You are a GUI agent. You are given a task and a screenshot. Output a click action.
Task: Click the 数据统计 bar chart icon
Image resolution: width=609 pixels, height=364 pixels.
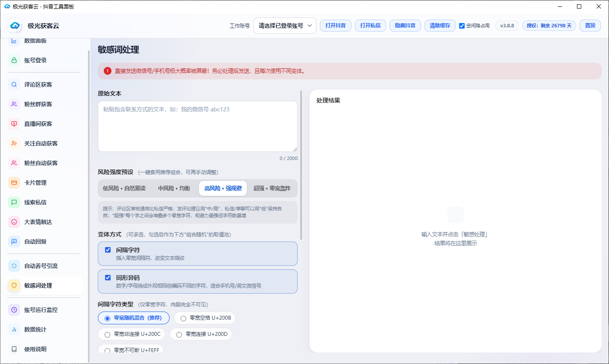(x=14, y=329)
